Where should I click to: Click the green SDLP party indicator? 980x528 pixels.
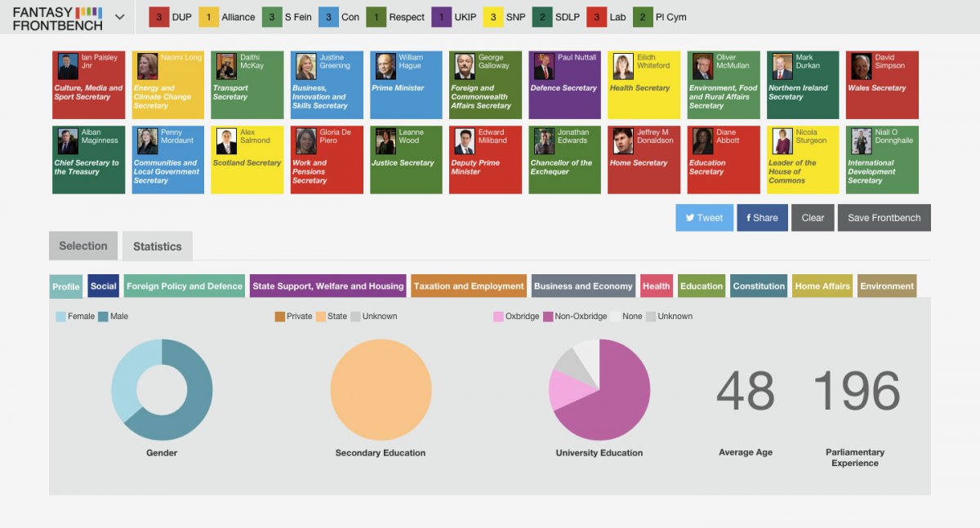541,16
